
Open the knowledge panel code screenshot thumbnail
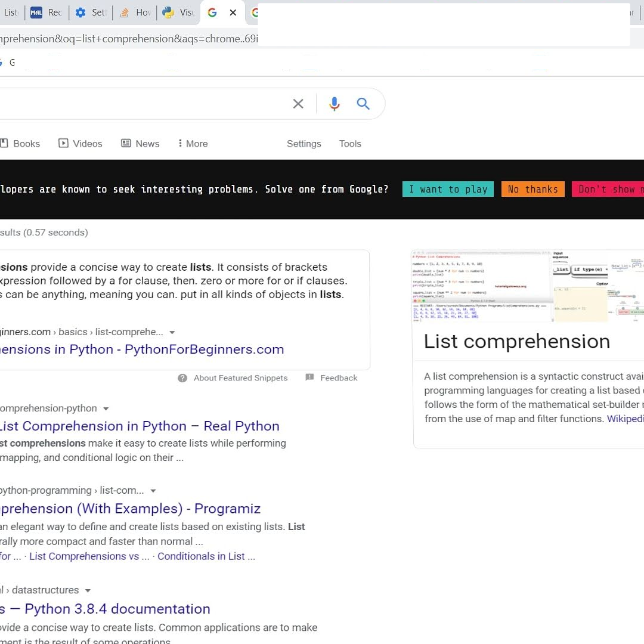pos(481,286)
